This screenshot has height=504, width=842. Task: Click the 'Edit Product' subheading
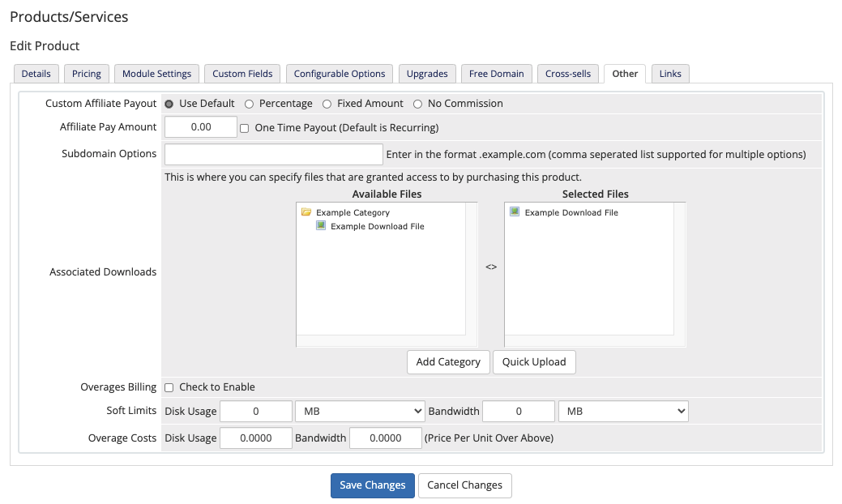45,46
